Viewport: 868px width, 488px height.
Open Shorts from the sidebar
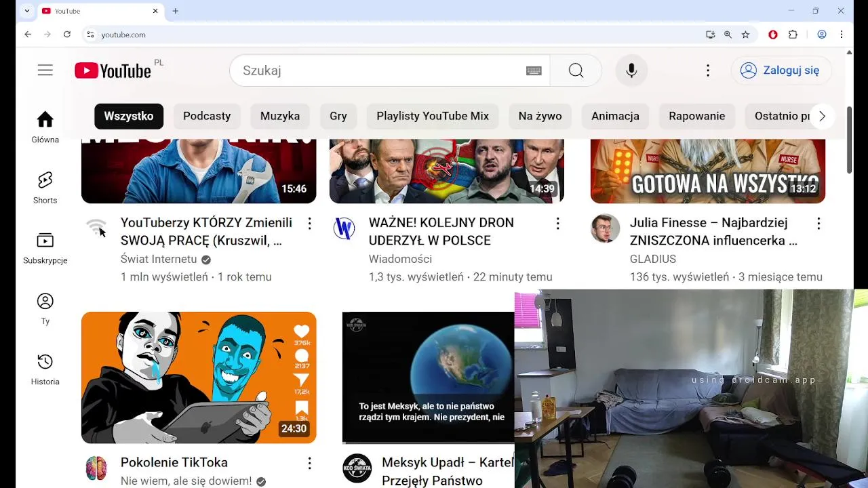tap(45, 188)
